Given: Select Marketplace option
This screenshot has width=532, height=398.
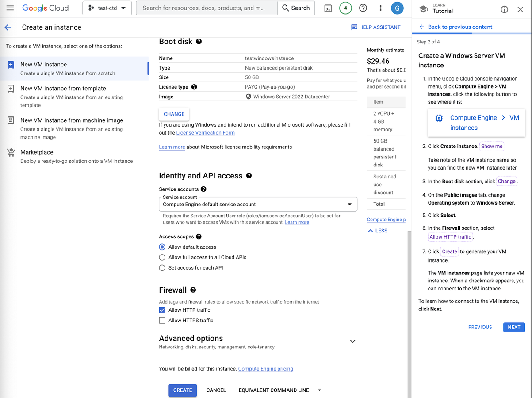Looking at the screenshot, I should click(74, 156).
